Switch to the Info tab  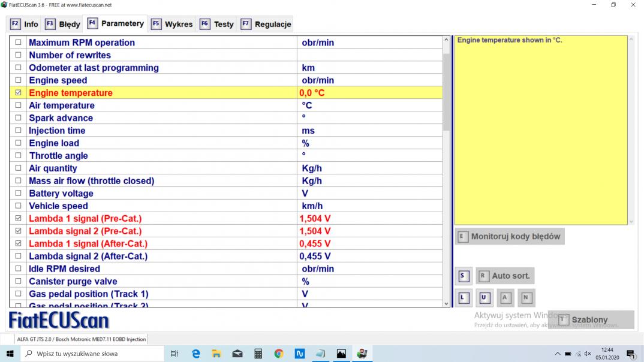click(24, 24)
